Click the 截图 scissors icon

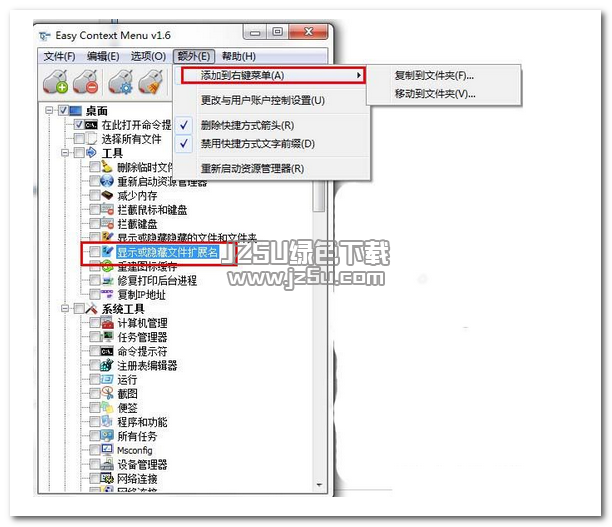tap(107, 393)
